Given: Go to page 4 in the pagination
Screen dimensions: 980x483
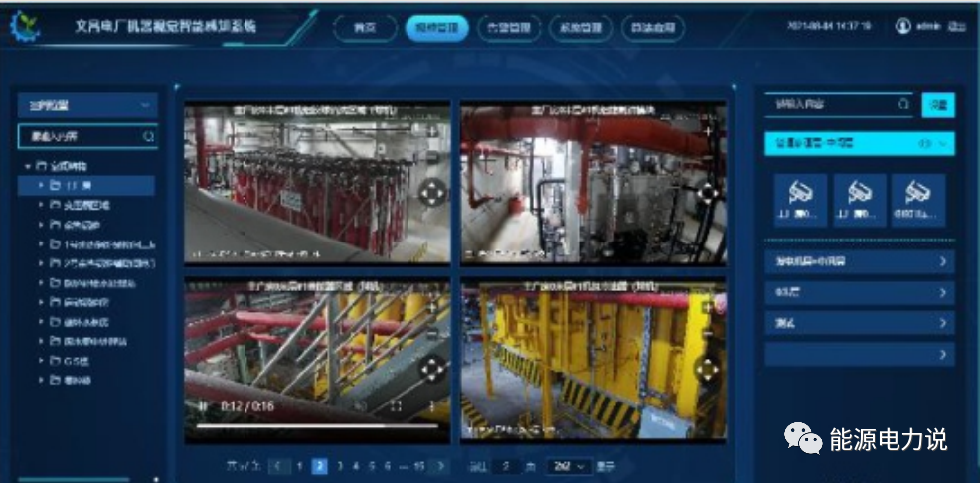Looking at the screenshot, I should point(356,466).
